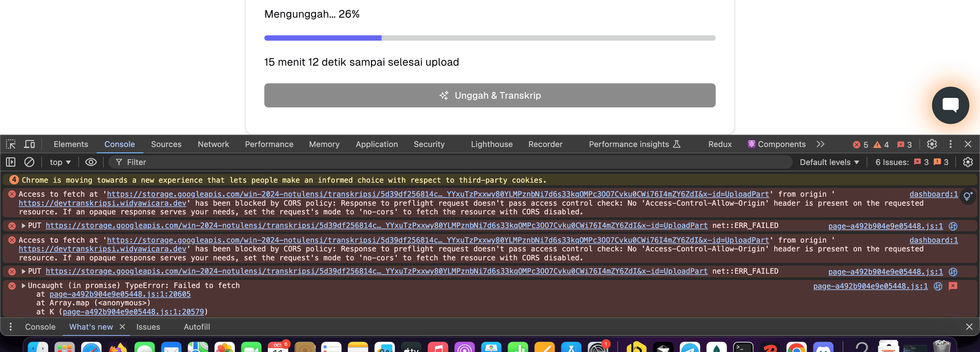
Task: Click the 'Mengunggah… 26%' status text
Action: pyautogui.click(x=312, y=14)
